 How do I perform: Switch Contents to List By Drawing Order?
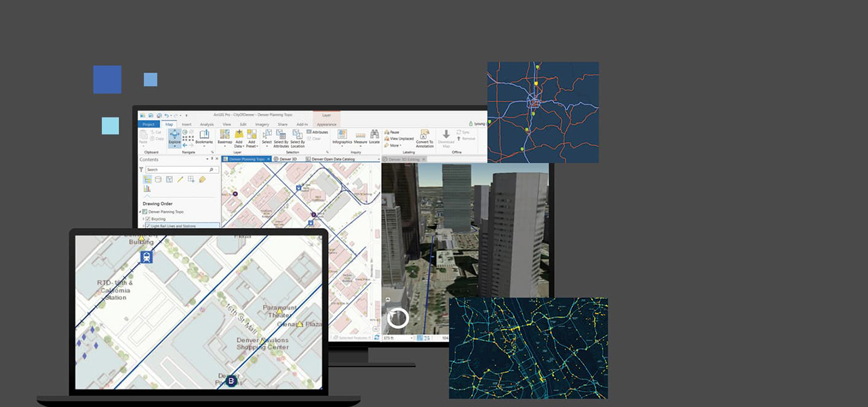pos(147,179)
